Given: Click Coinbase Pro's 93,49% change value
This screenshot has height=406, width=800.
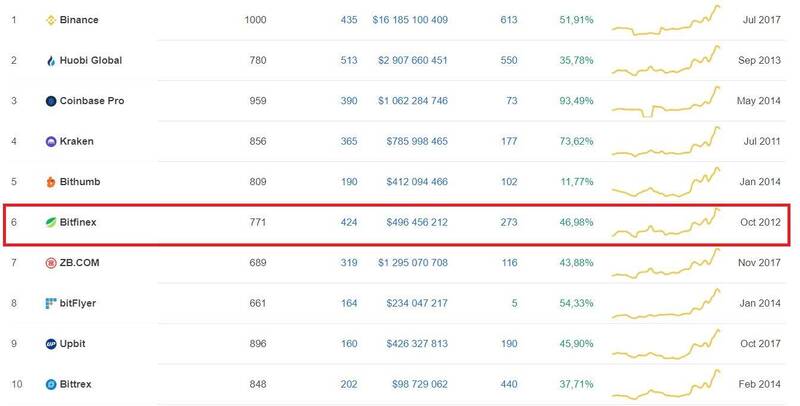Looking at the screenshot, I should [x=576, y=101].
